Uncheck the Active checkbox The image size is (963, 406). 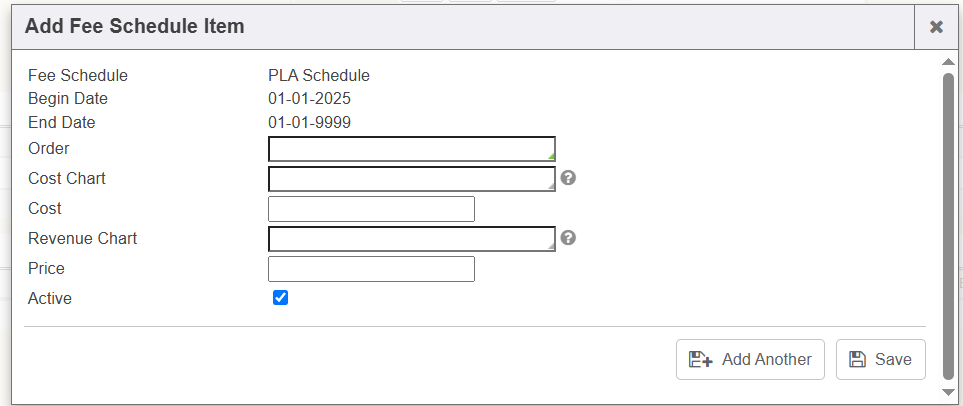tap(281, 298)
